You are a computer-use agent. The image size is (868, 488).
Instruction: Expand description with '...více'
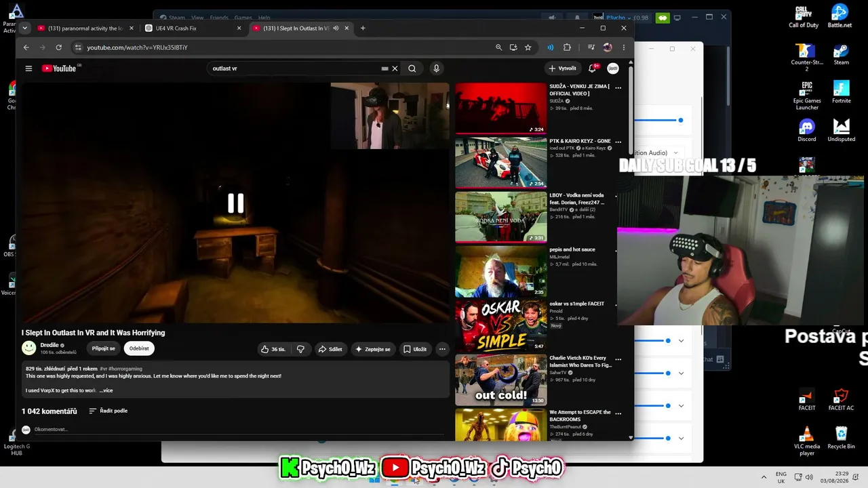pos(106,390)
